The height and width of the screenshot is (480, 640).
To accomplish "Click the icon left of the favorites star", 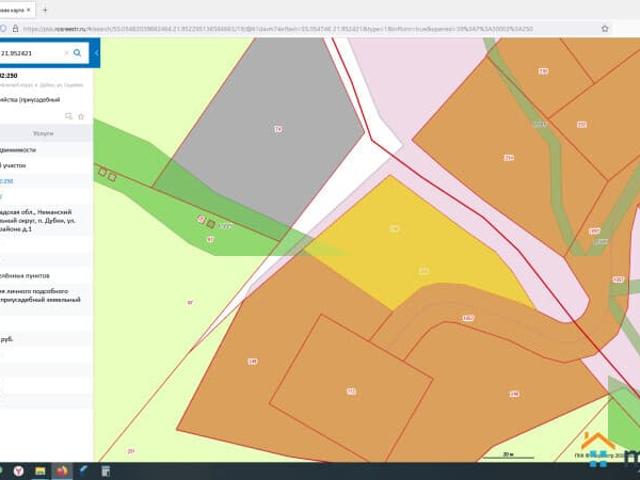I will (69, 116).
